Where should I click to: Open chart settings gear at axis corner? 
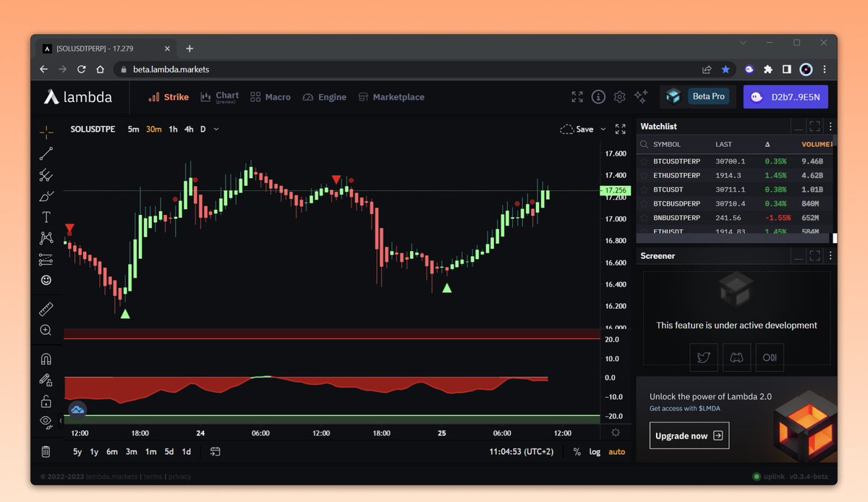click(x=616, y=433)
